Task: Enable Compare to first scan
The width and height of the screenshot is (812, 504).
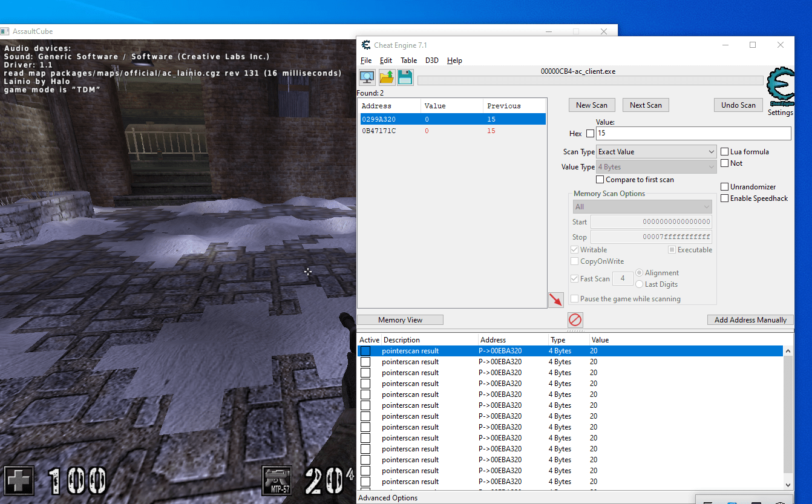Action: (600, 180)
